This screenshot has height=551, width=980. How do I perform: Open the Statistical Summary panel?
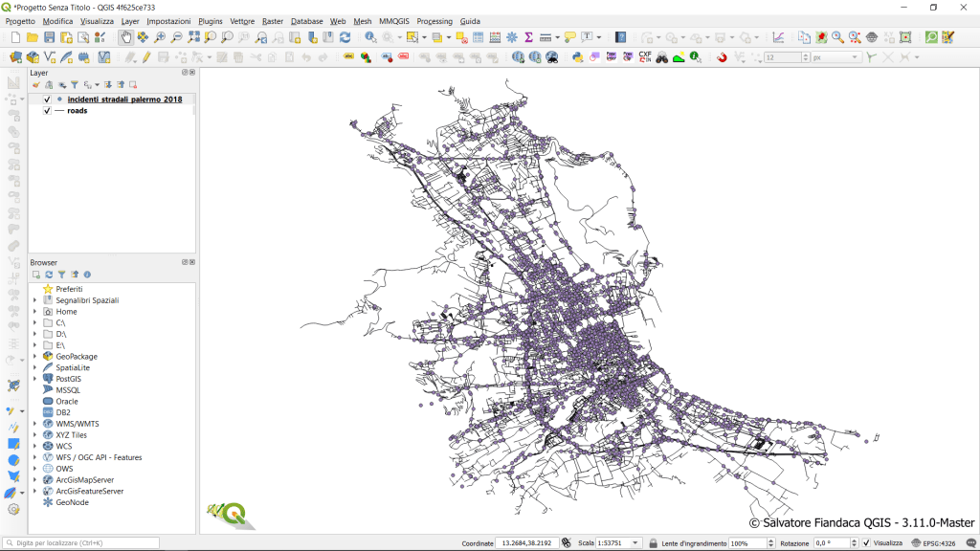[529, 38]
